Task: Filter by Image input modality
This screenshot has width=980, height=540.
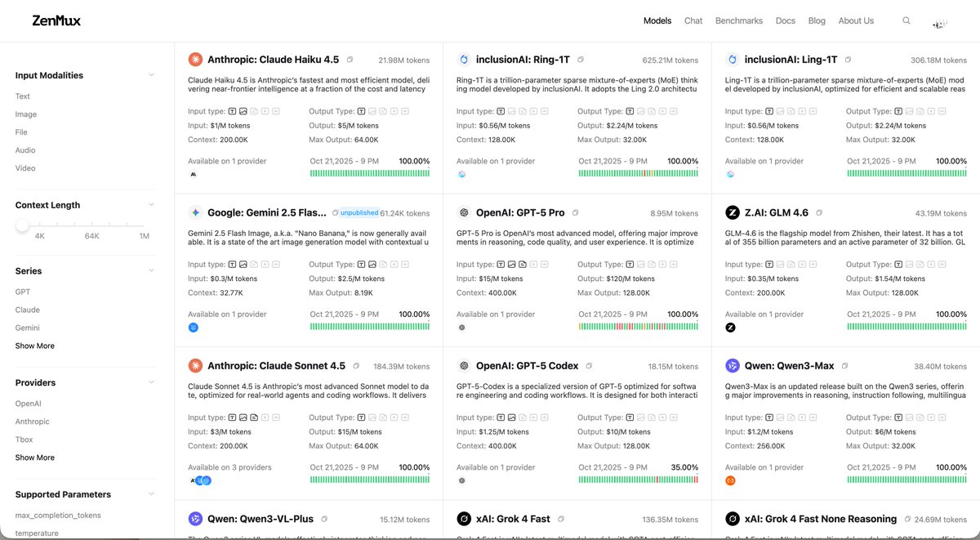Action: [26, 114]
